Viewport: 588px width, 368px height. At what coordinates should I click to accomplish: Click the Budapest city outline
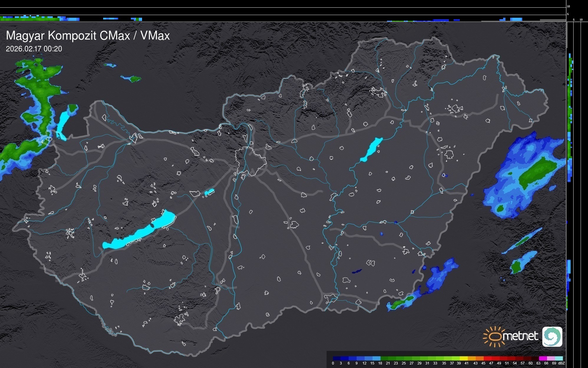pyautogui.click(x=251, y=161)
